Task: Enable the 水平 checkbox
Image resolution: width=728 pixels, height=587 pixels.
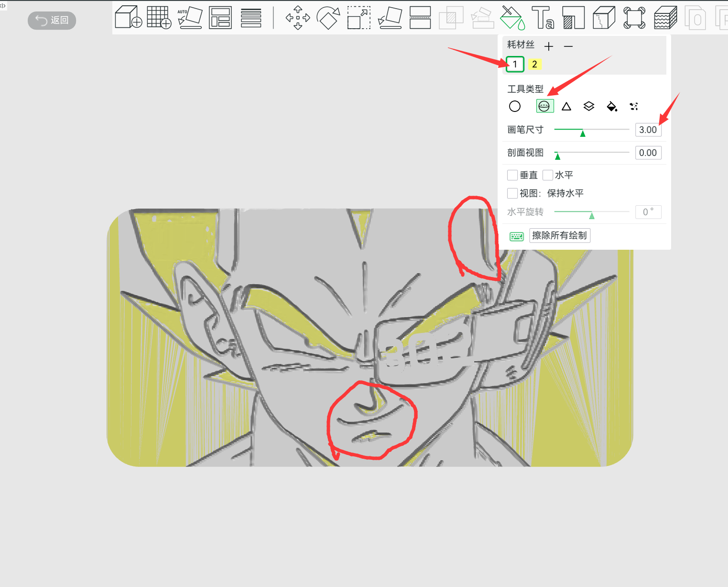Action: (548, 175)
